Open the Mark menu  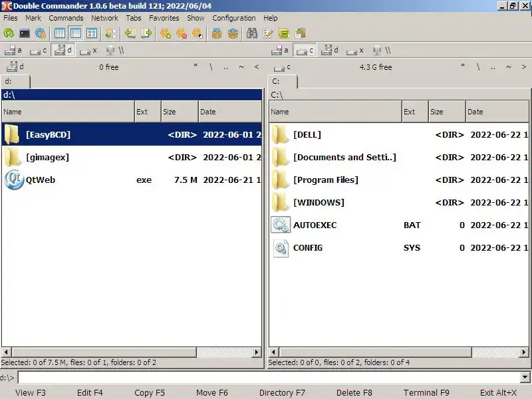click(33, 18)
